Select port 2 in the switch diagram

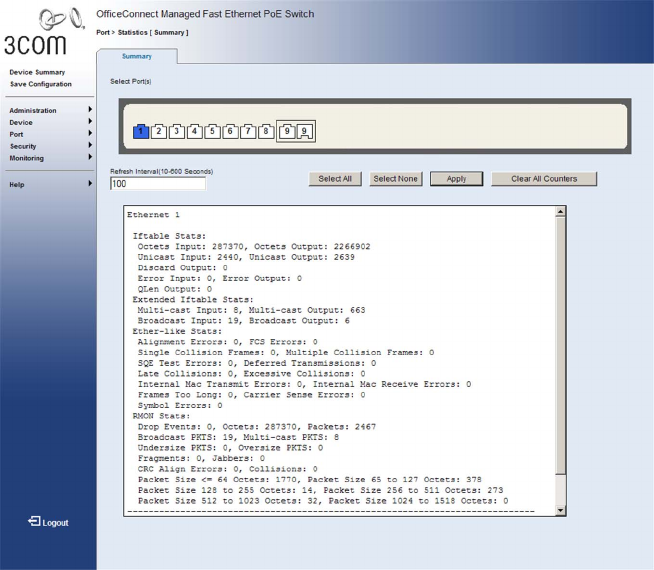(159, 131)
